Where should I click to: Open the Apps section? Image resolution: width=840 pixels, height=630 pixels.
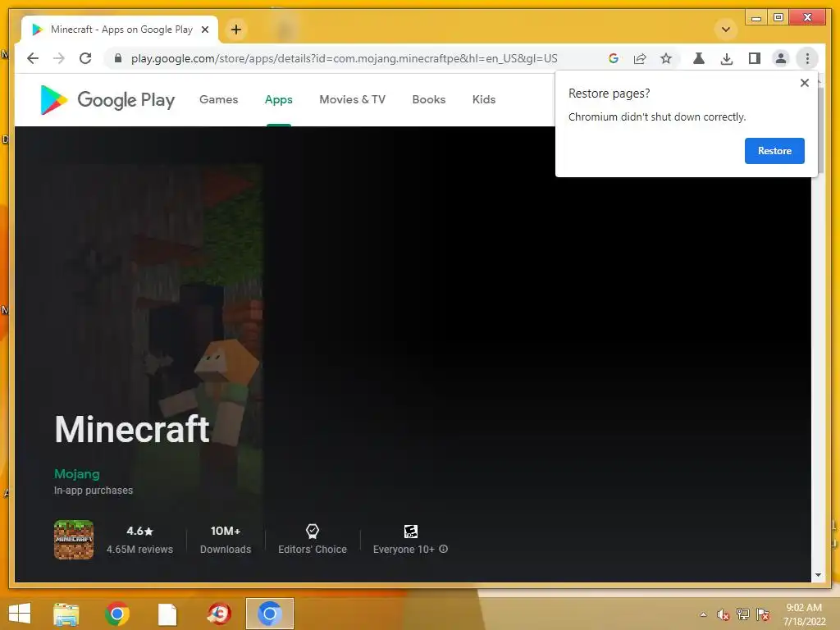(279, 99)
